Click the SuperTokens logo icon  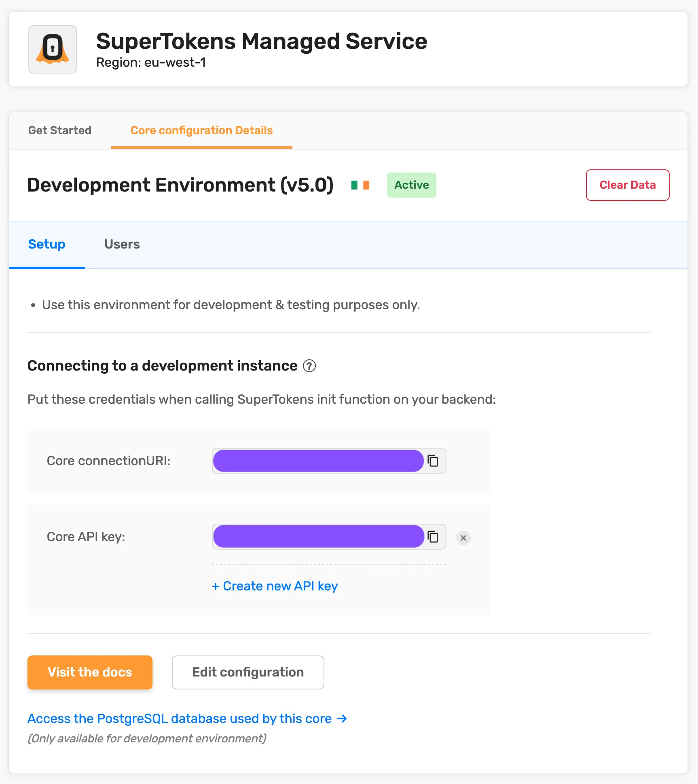53,49
